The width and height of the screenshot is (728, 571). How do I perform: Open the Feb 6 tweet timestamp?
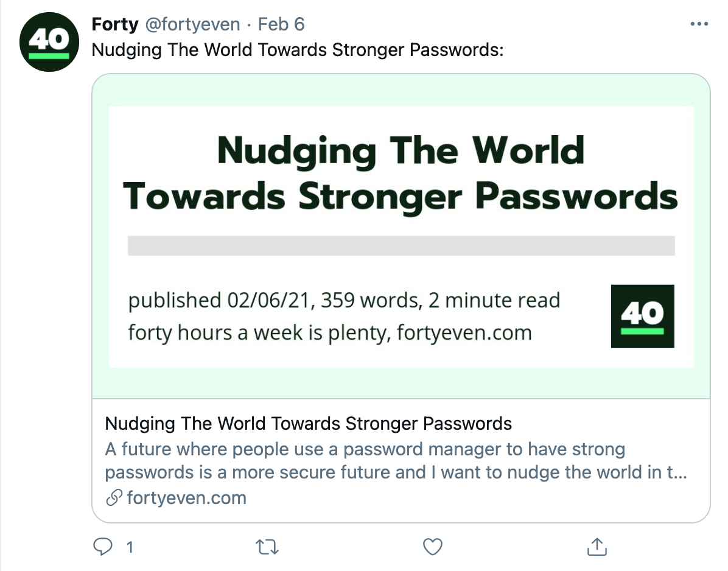click(x=281, y=24)
